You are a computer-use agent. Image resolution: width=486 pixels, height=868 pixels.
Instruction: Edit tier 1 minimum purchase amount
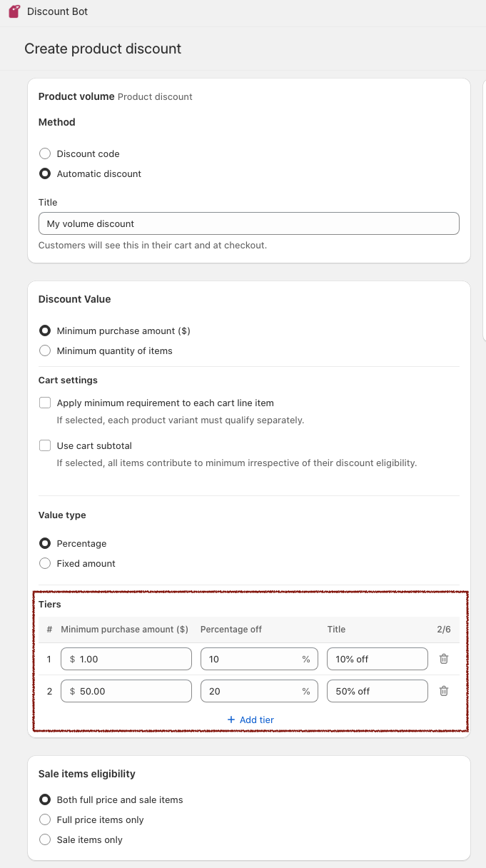(x=132, y=659)
